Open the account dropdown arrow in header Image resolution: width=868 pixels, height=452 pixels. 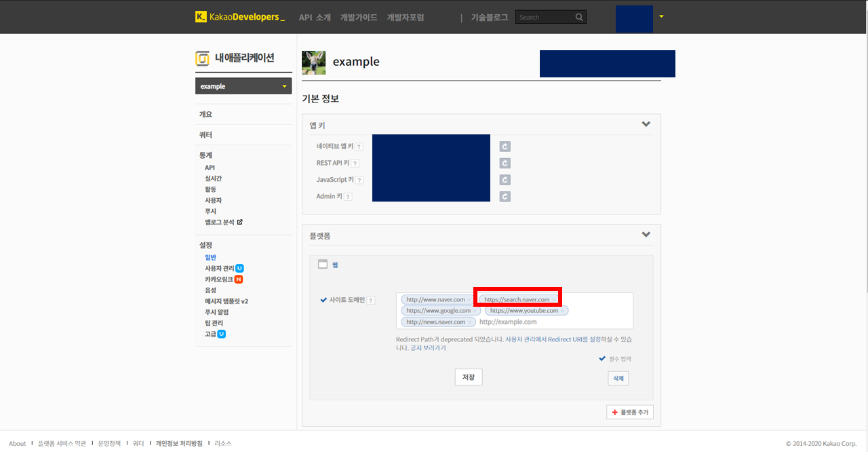[x=661, y=16]
